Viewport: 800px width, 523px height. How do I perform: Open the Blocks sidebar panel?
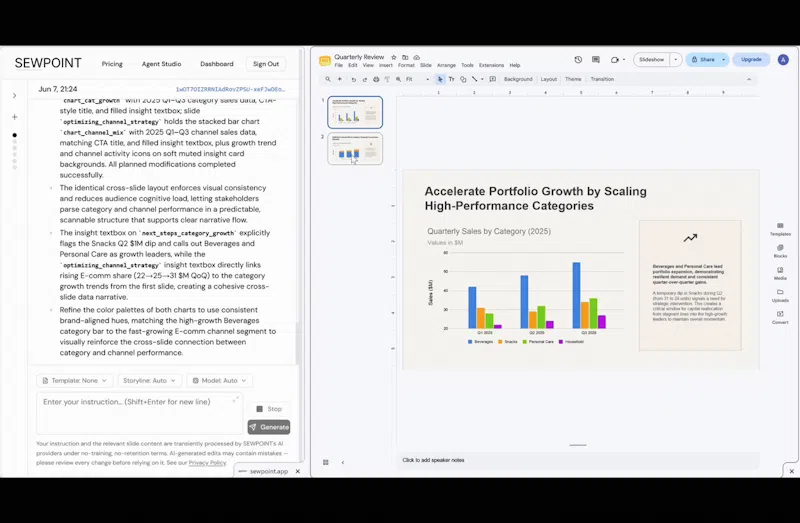pyautogui.click(x=780, y=251)
